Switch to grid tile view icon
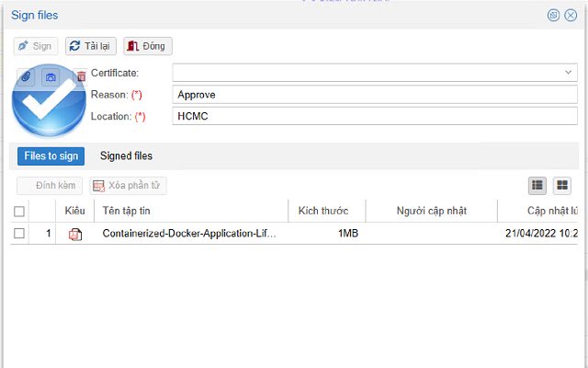This screenshot has height=368, width=588. (x=562, y=186)
